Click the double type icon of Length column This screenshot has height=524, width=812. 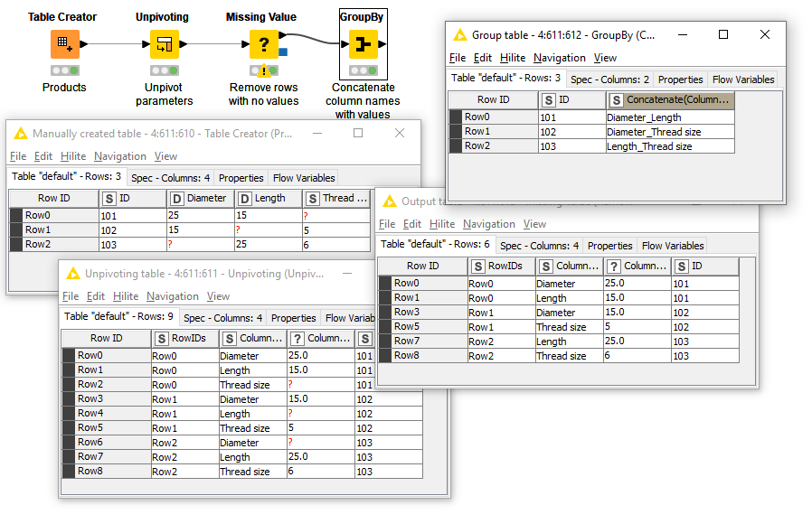244,199
